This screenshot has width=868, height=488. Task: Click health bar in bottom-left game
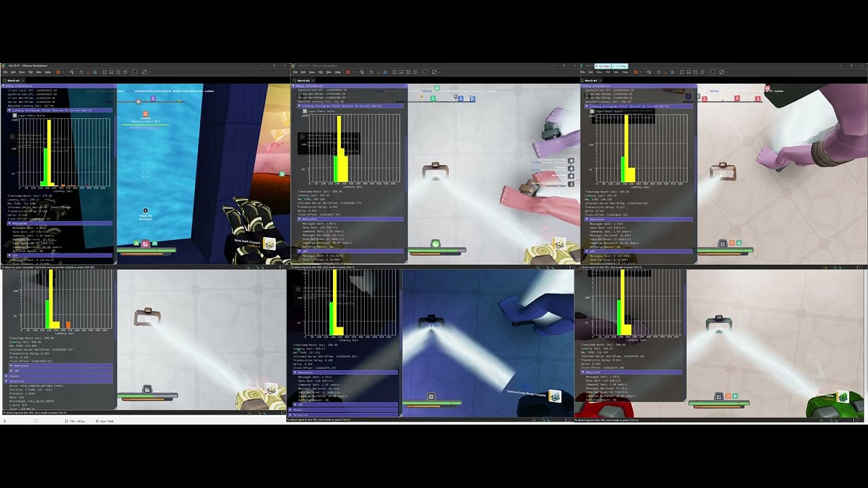(x=147, y=395)
